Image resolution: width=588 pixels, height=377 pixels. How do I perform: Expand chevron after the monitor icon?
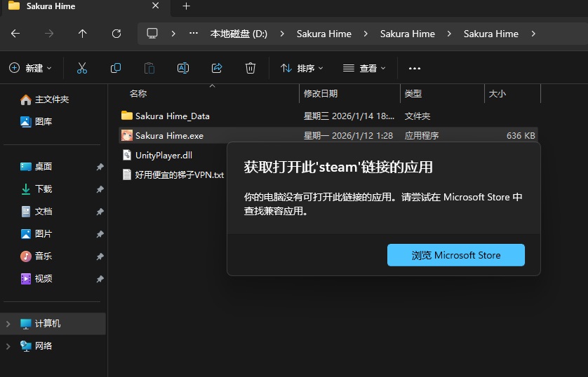point(173,34)
